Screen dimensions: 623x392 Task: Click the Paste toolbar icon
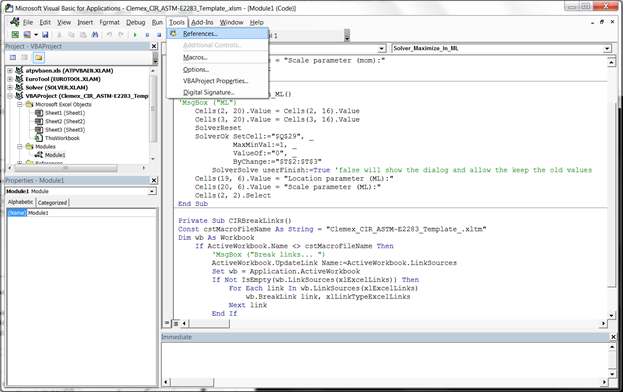coord(83,35)
